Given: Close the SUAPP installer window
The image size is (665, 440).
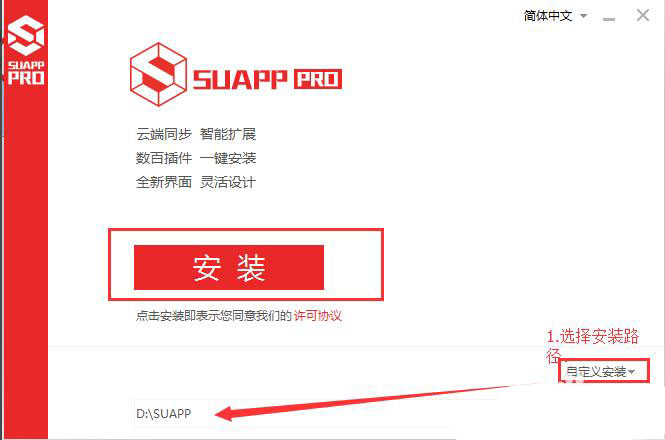Looking at the screenshot, I should point(643,15).
